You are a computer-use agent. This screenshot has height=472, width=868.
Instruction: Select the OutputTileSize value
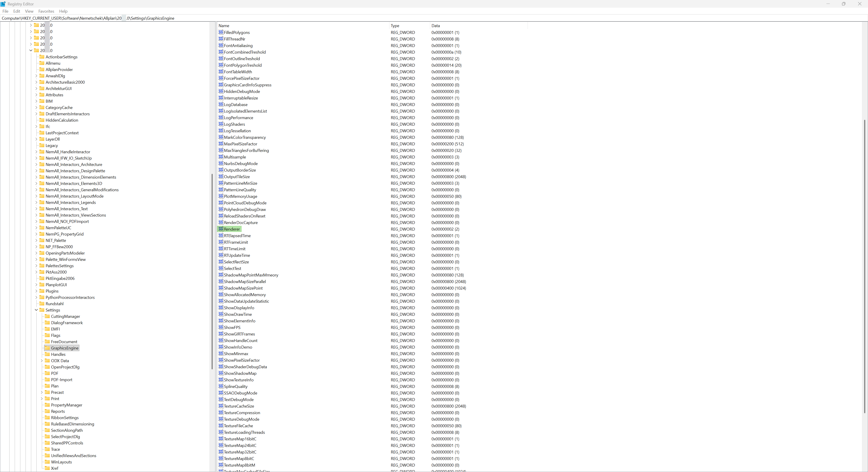[236, 177]
